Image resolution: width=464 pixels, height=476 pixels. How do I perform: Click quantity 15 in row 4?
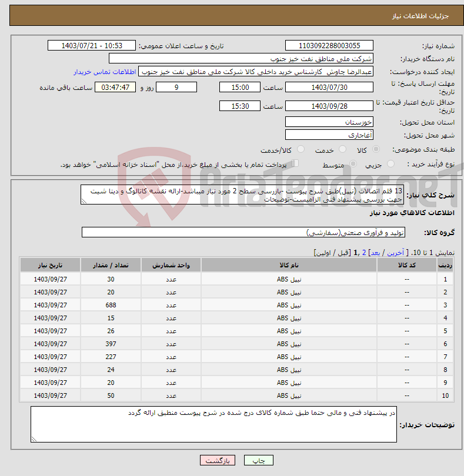111,318
